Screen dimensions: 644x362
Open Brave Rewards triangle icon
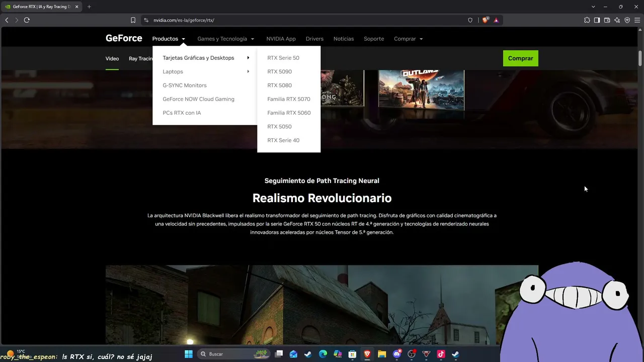pyautogui.click(x=496, y=20)
